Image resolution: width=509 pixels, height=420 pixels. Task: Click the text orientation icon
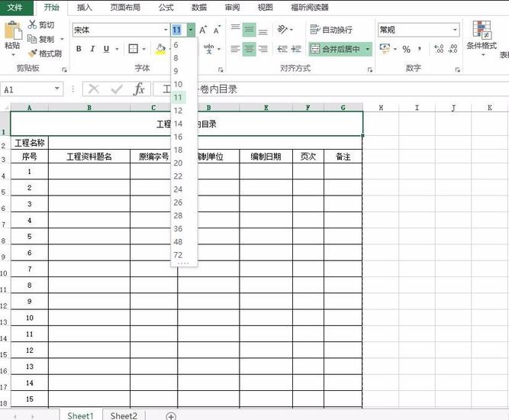tap(282, 30)
